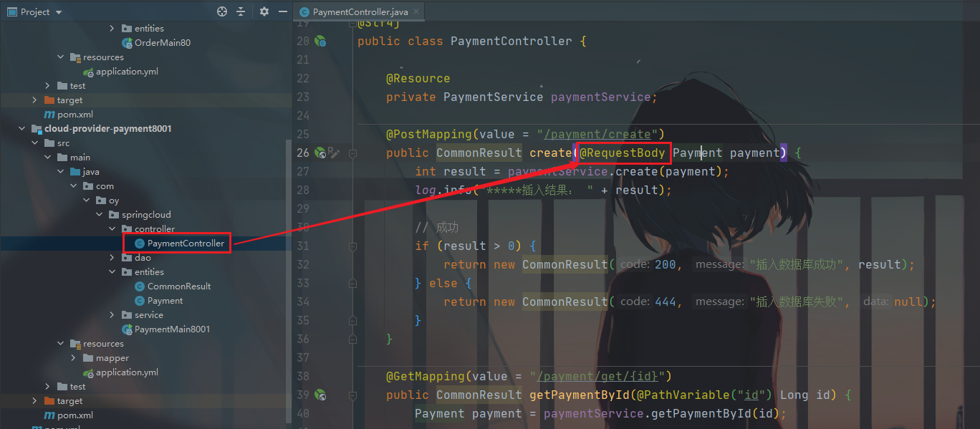
Task: Click the CommonResult class icon
Action: point(140,286)
